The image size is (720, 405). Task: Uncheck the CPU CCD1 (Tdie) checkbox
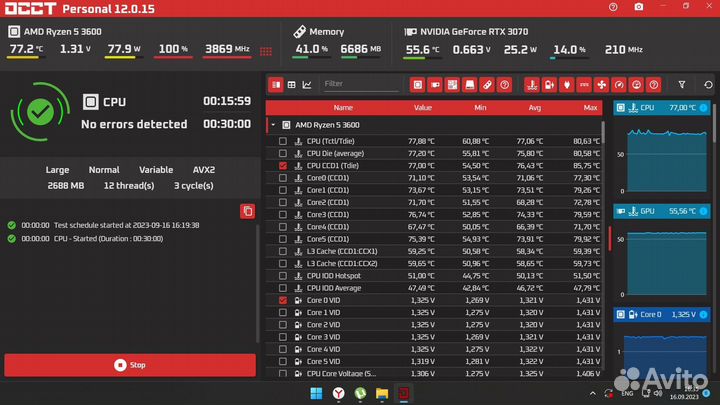tap(283, 166)
